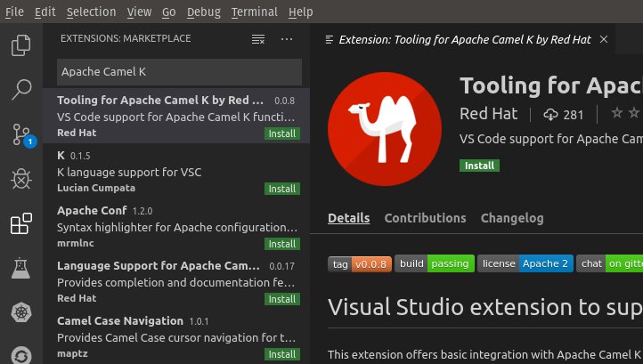The image size is (643, 364).
Task: Click the license Apache 2 badge
Action: tap(525, 263)
